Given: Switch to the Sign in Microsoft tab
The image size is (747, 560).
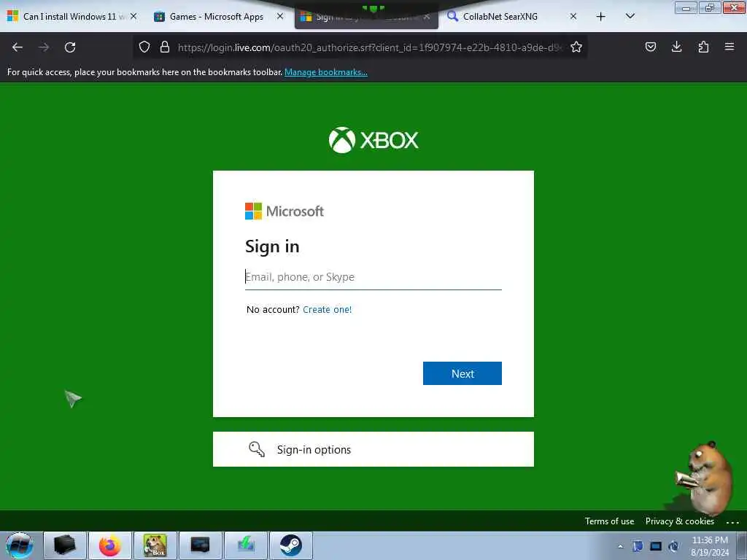Looking at the screenshot, I should (x=366, y=17).
